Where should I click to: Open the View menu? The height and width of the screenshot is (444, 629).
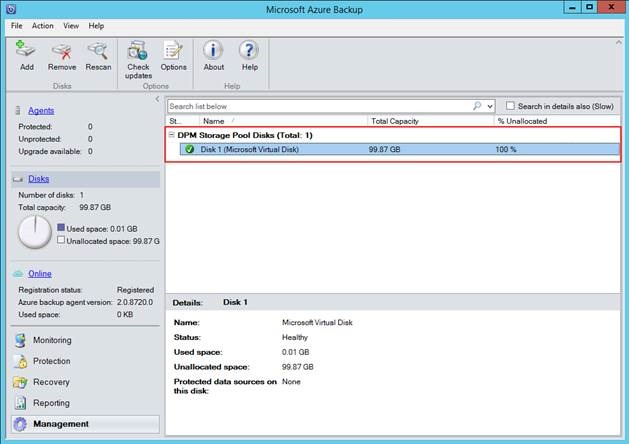71,25
